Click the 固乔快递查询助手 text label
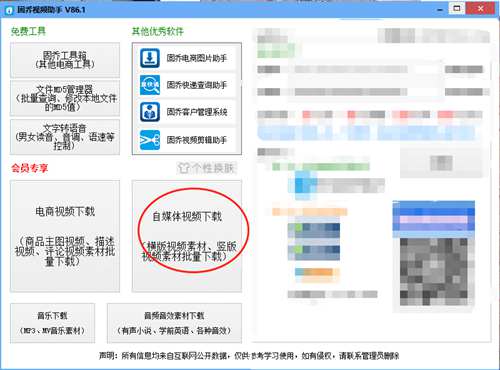Image resolution: width=500 pixels, height=370 pixels. click(197, 85)
